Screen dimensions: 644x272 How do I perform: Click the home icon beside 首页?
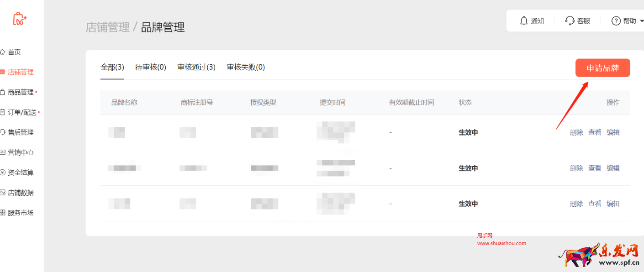[3, 52]
